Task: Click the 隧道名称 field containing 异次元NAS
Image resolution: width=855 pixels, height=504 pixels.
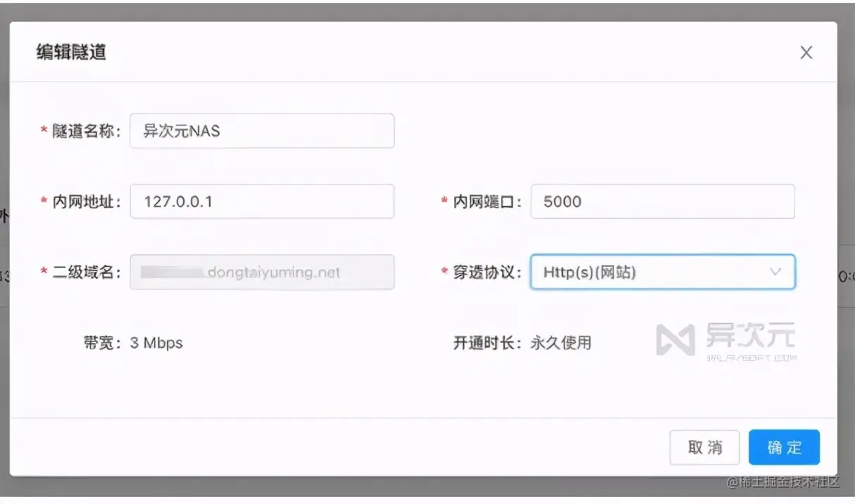Action: 262,130
